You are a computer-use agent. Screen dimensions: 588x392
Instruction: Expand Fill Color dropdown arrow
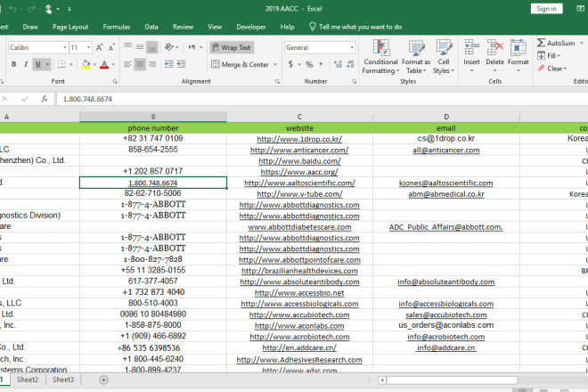[94, 64]
